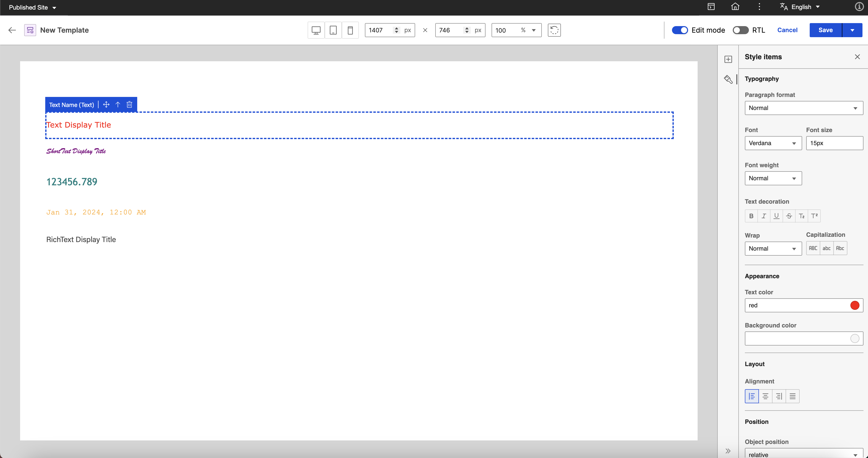Image resolution: width=868 pixels, height=458 pixels.
Task: Open the style paintbrush panel icon
Action: click(x=728, y=79)
